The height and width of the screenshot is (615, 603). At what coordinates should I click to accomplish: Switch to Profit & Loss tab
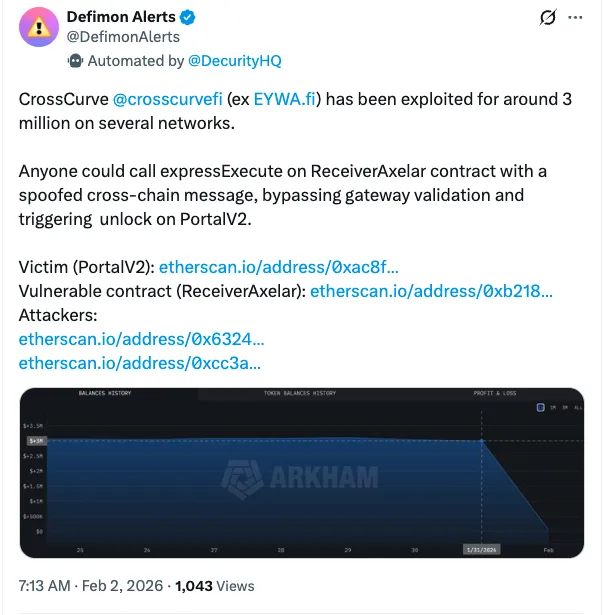click(495, 393)
